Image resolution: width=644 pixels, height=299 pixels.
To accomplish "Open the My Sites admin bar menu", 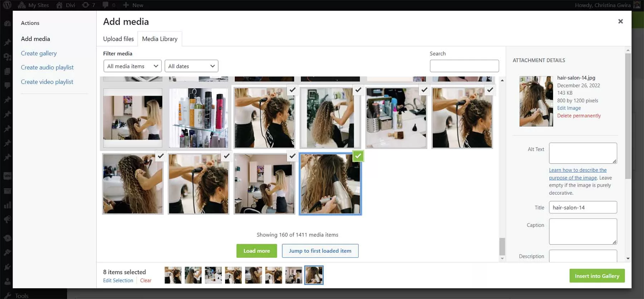I will click(33, 5).
